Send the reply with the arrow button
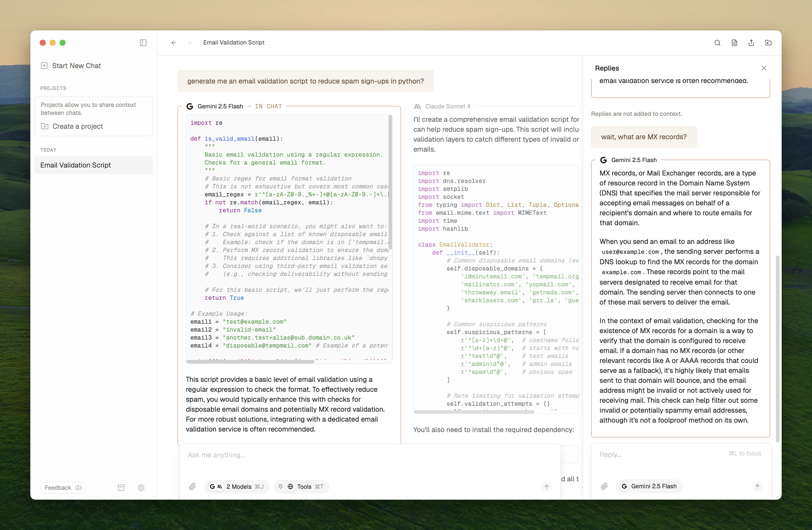 pos(757,486)
